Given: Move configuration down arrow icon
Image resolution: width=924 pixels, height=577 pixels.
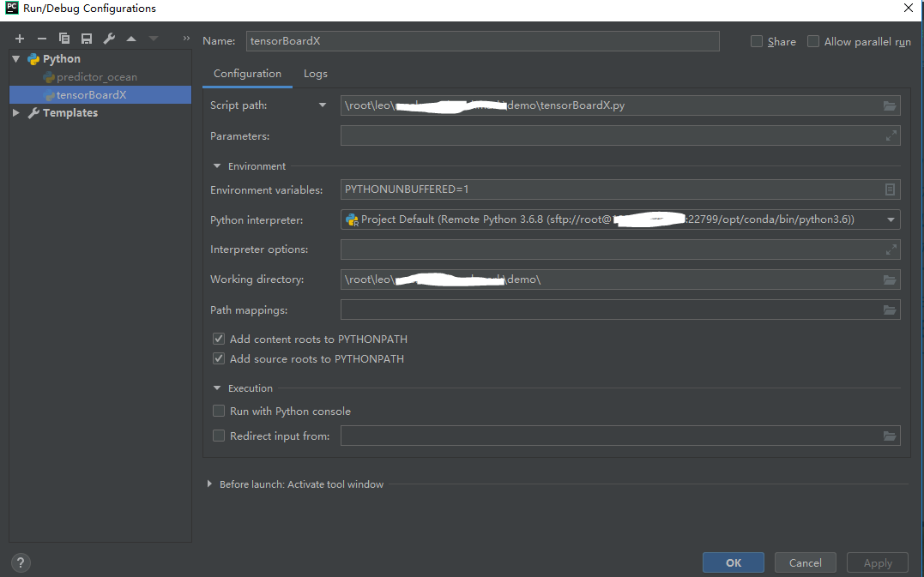Looking at the screenshot, I should (154, 39).
